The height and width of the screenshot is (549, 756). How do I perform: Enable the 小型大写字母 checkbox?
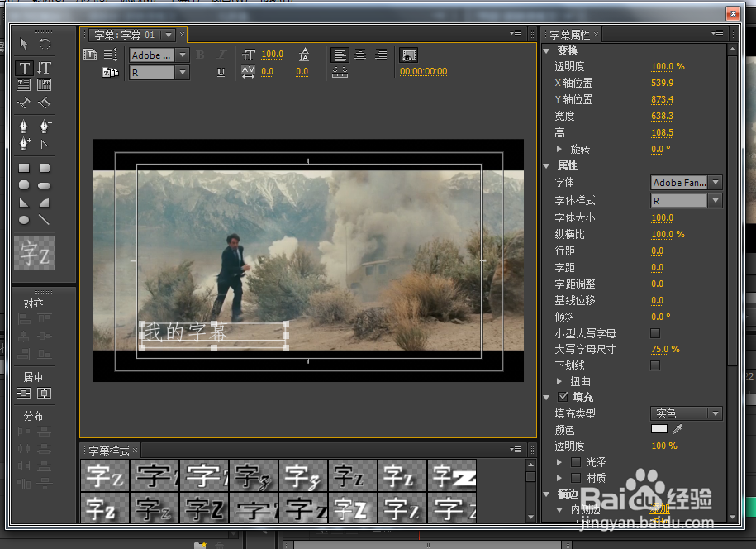click(x=655, y=333)
